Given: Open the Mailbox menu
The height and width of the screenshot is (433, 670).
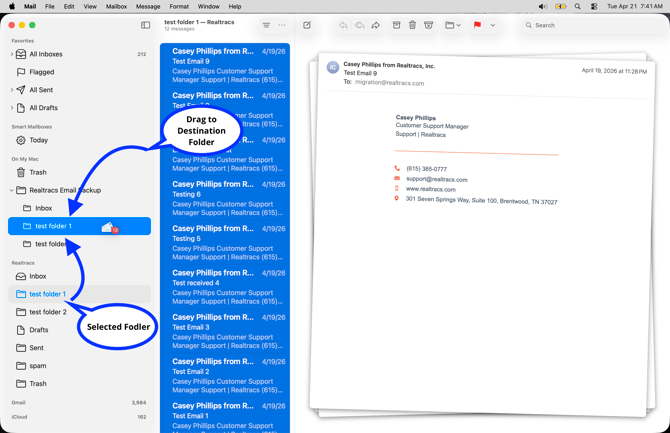Looking at the screenshot, I should (116, 6).
